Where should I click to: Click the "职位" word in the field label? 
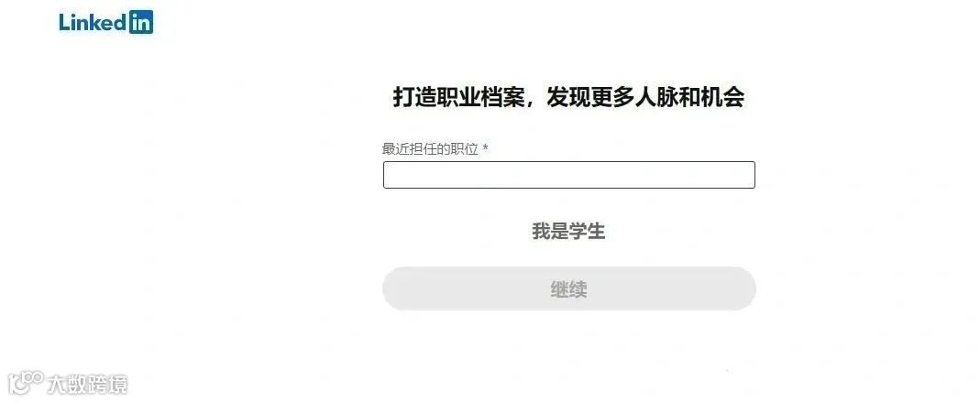pos(467,149)
